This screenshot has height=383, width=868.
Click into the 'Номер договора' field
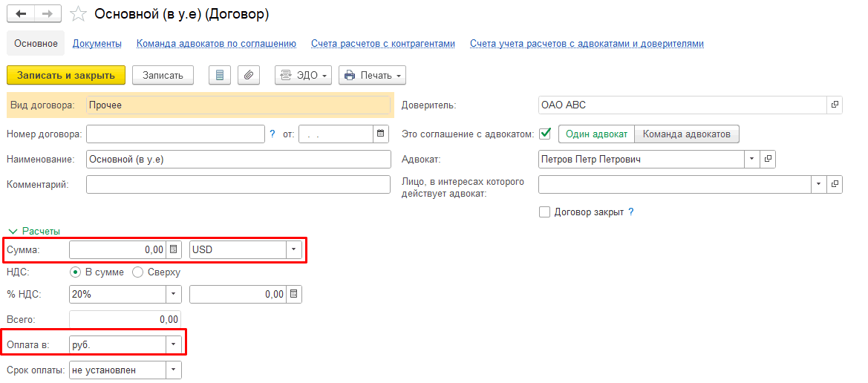175,134
